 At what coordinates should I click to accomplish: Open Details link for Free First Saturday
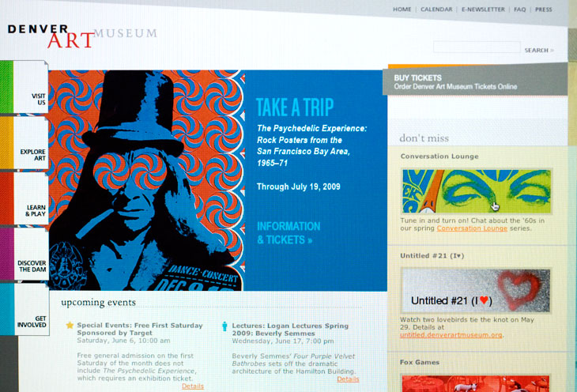[x=192, y=386]
